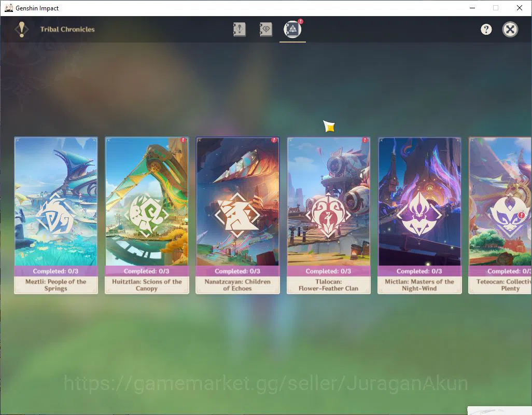Click the Meztli tribe emblem icon
Viewport: 532px width, 415px height.
click(55, 215)
